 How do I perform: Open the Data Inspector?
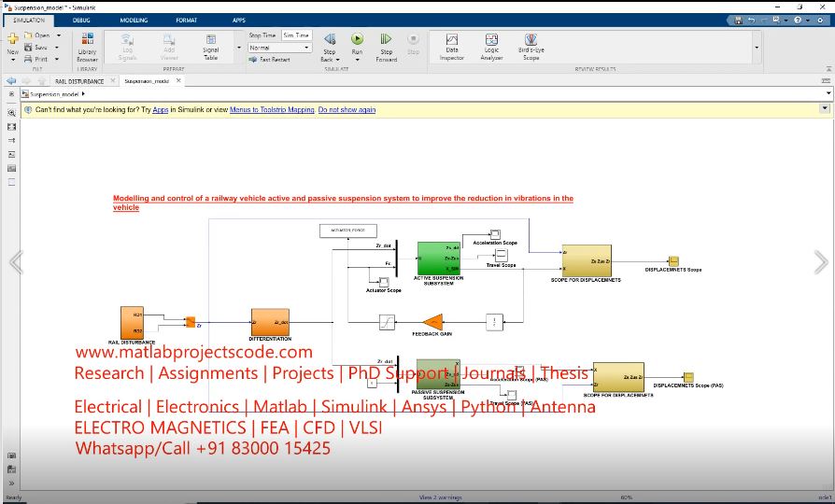(x=452, y=47)
